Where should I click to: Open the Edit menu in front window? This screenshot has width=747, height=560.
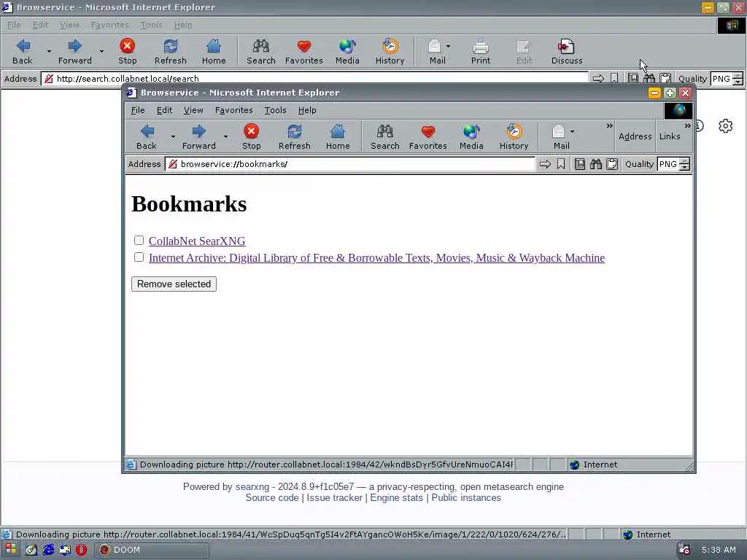[164, 111]
